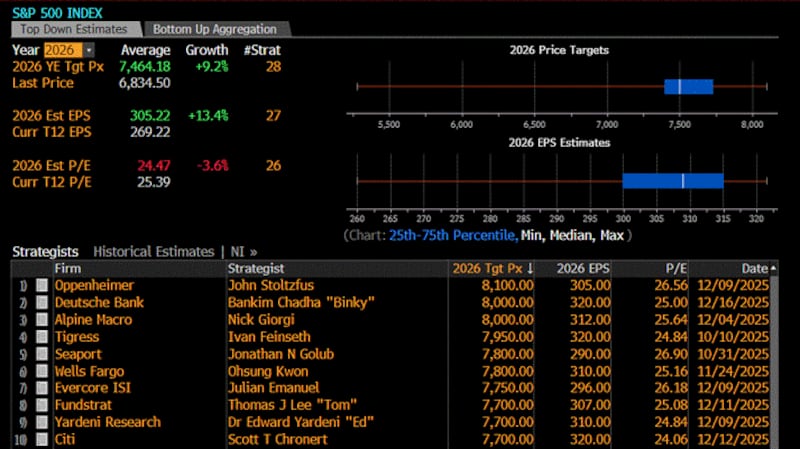Sort by the Firm column header
The width and height of the screenshot is (800, 449).
tap(68, 268)
